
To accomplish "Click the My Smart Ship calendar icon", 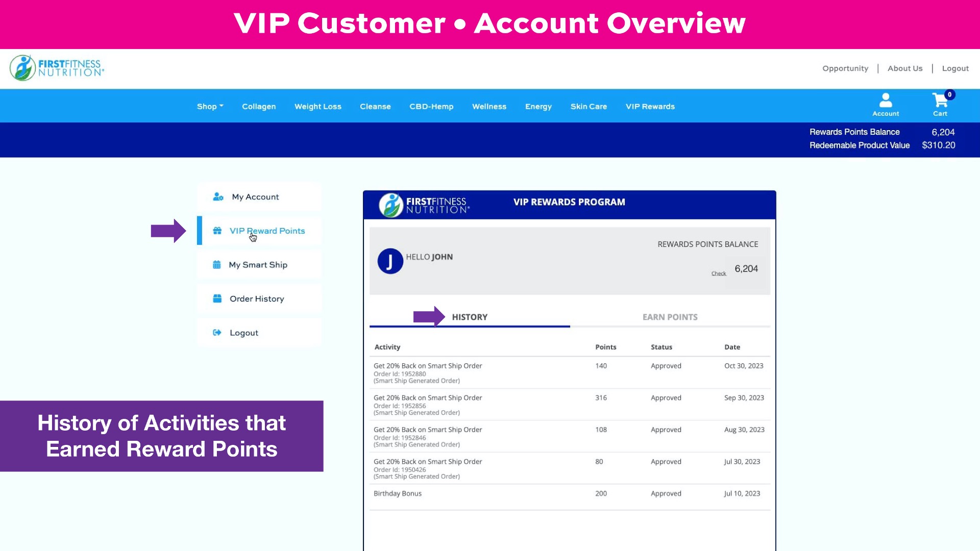I will point(217,264).
